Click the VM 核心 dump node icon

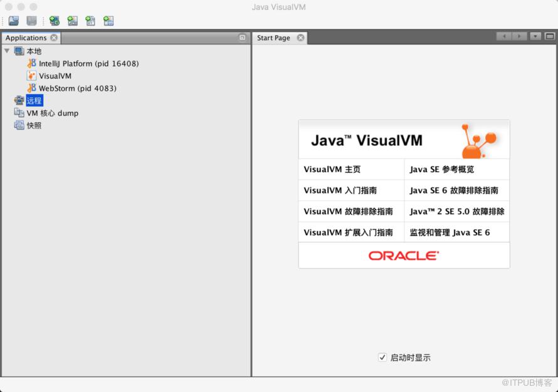pos(19,113)
